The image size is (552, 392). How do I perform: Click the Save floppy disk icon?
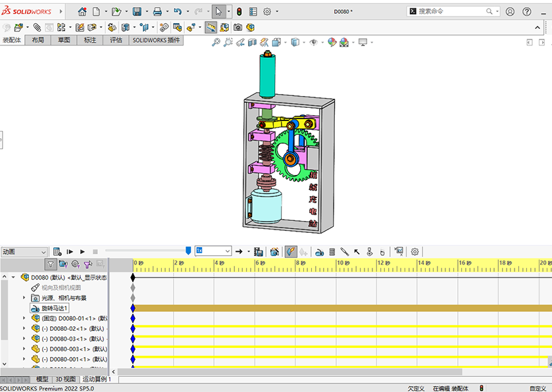[x=137, y=12]
